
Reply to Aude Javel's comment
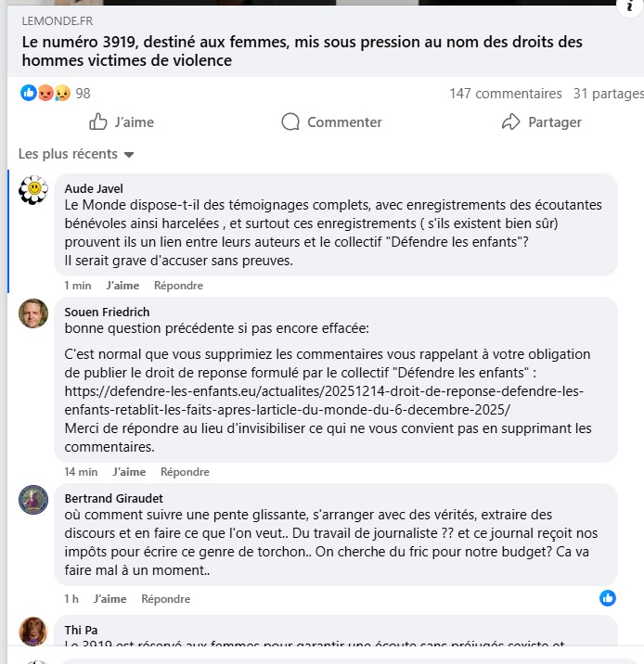(178, 286)
